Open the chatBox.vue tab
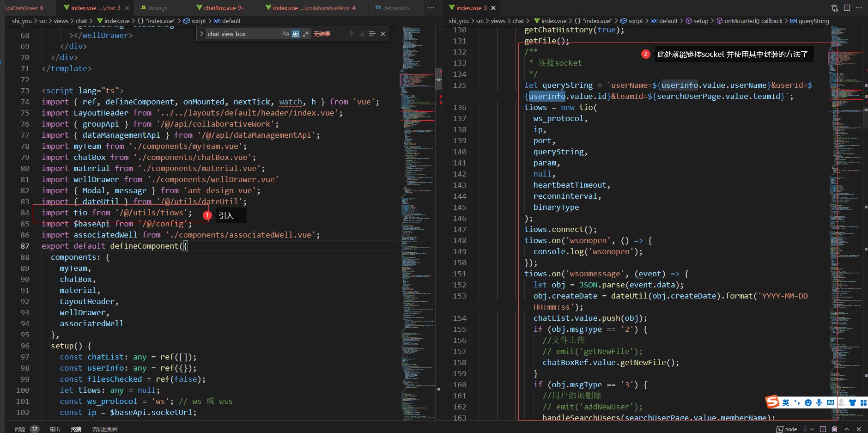Image resolution: width=868 pixels, height=433 pixels. [x=224, y=8]
